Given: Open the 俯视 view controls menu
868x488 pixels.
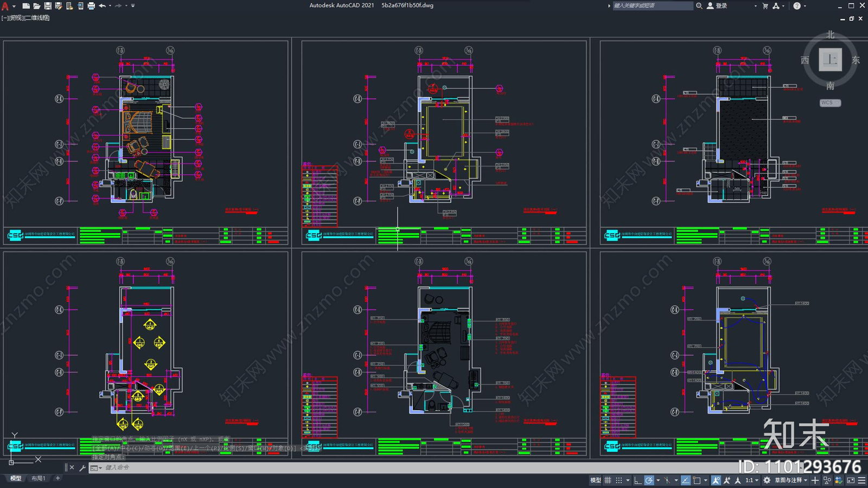Looking at the screenshot, I should click(16, 18).
